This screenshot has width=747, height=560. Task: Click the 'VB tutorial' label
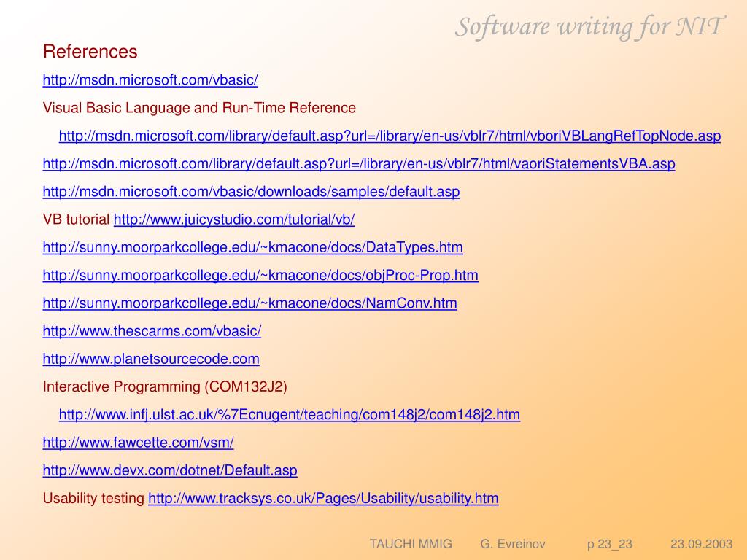pyautogui.click(x=76, y=219)
